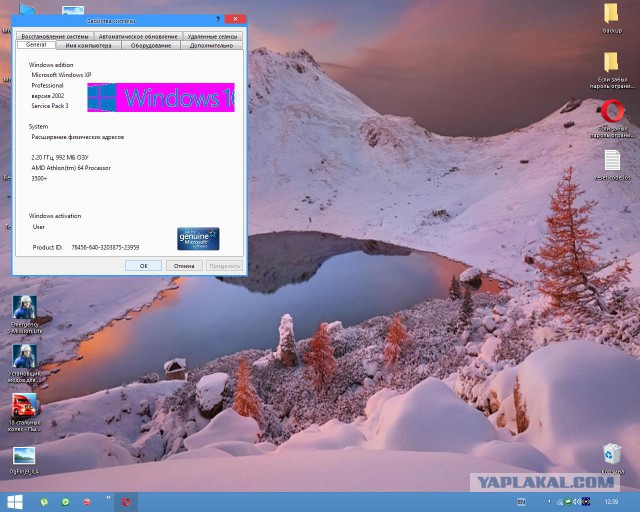This screenshot has width=640, height=512.
Task: Click the rightmost dark tray icon
Action: point(586,501)
